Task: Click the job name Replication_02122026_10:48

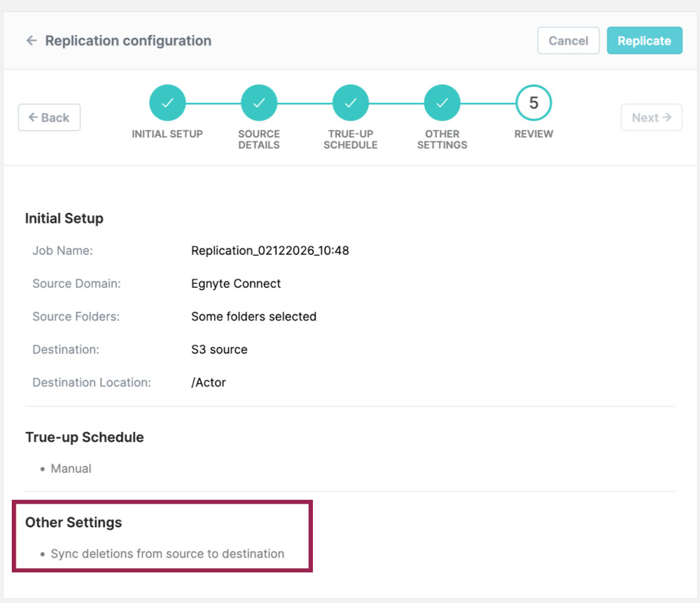Action: [269, 251]
